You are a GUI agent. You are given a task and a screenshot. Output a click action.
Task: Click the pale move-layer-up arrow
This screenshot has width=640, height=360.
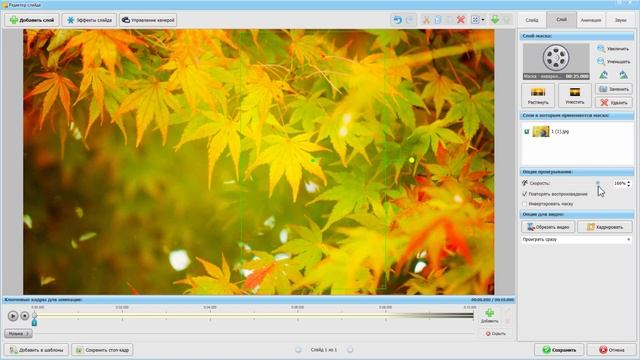pos(507,20)
